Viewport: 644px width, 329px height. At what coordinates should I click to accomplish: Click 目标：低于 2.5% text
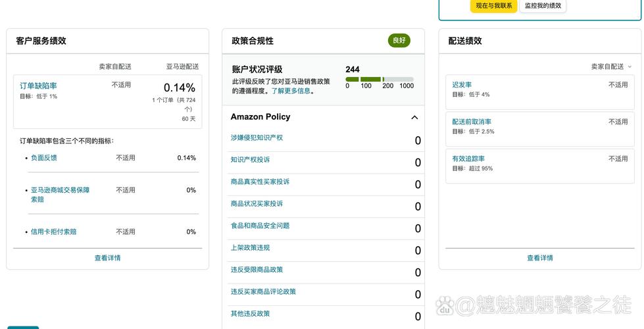click(473, 132)
